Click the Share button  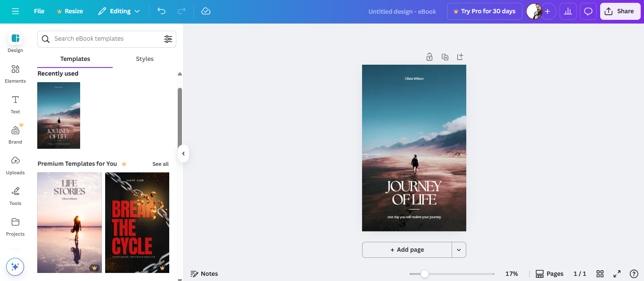620,11
